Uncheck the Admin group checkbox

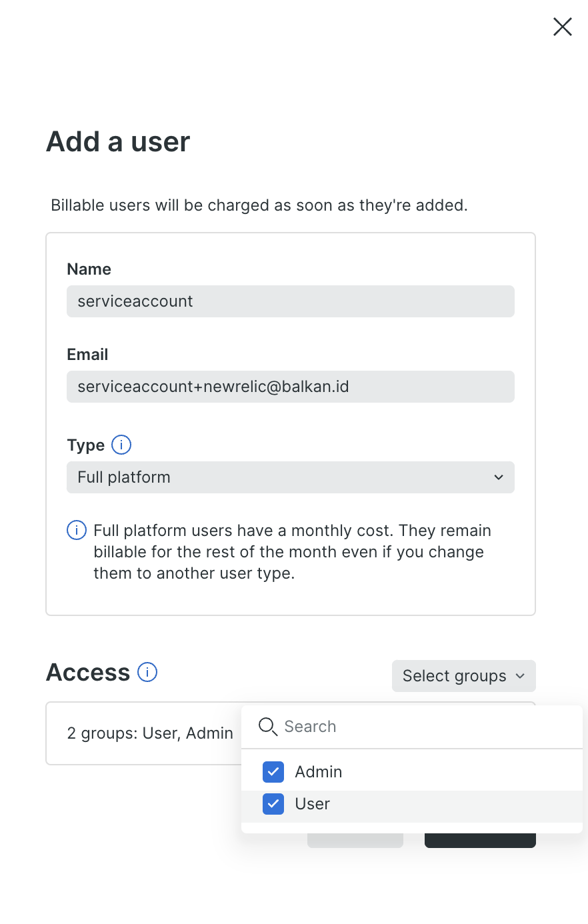coord(273,772)
